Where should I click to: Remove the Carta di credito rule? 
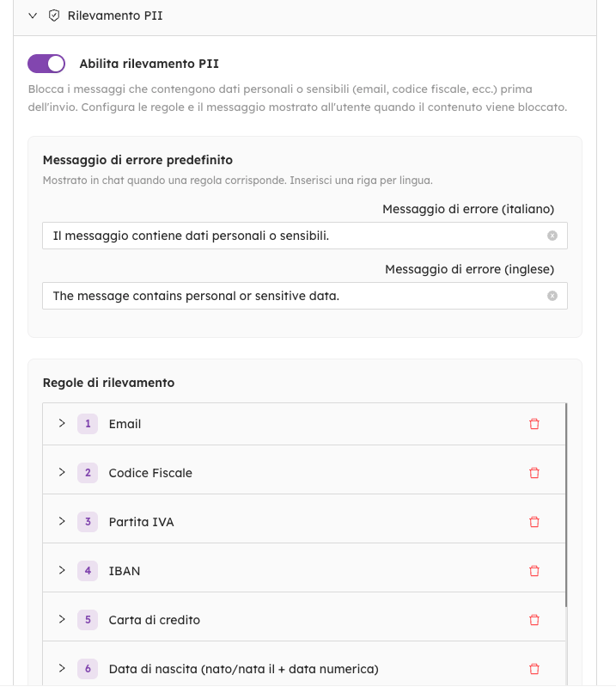[534, 620]
